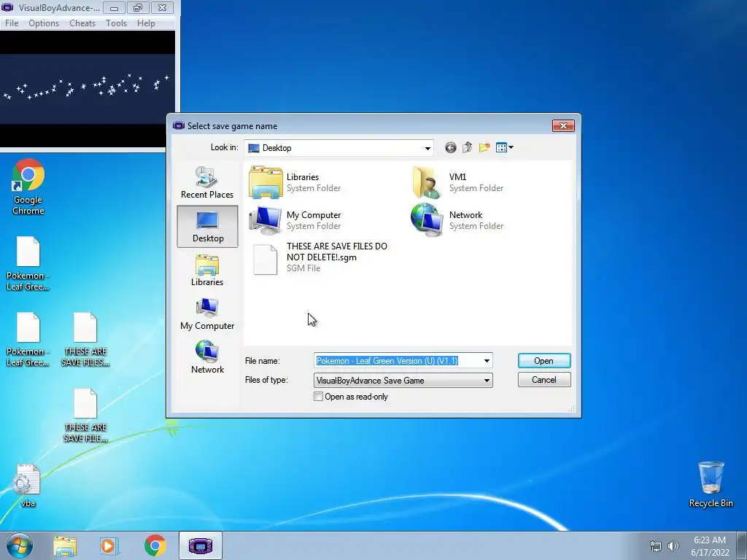This screenshot has width=747, height=560.
Task: Open the Help menu in VisualBoyAdvance
Action: tap(146, 23)
